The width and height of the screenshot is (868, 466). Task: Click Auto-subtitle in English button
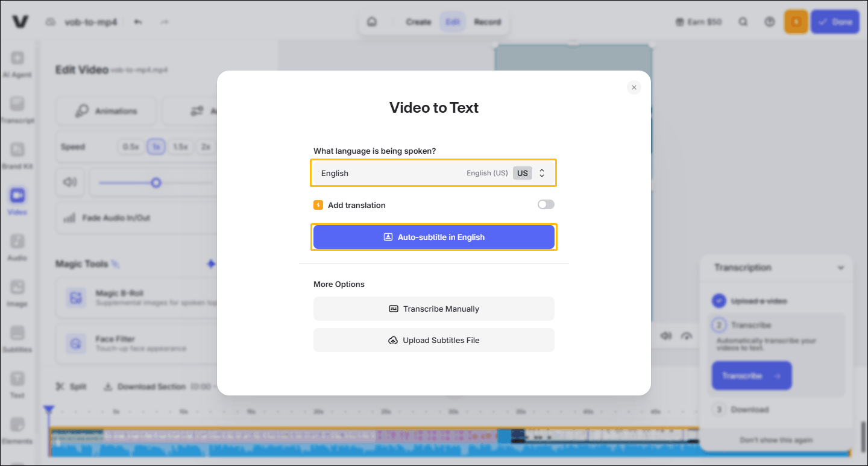[434, 237]
